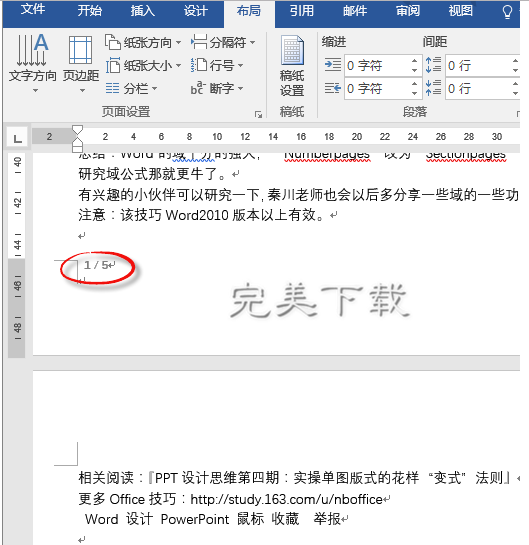
Task: Click the left indent icon
Action: 333,65
